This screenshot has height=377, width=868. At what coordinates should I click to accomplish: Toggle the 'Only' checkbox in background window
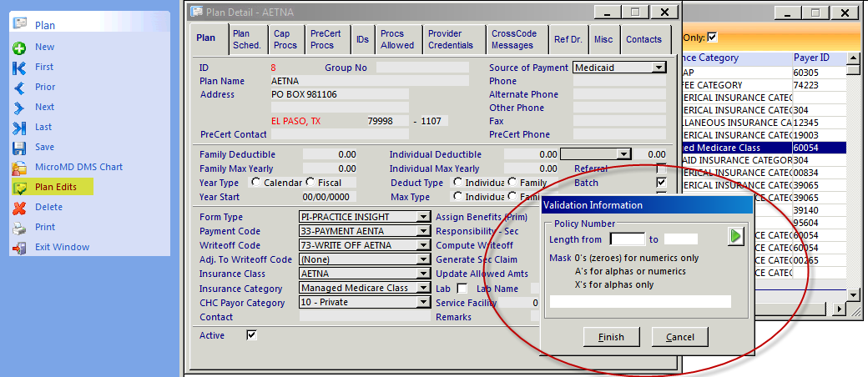coord(713,37)
